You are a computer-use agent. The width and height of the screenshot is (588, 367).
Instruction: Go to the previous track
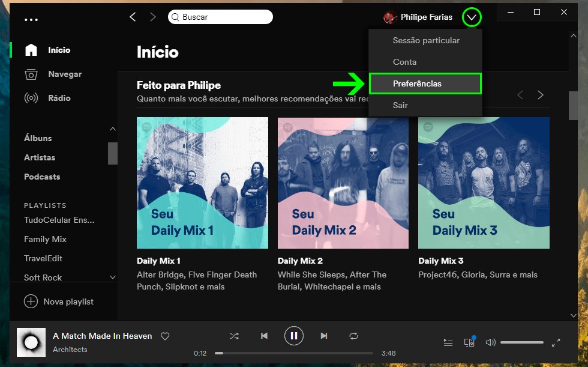pyautogui.click(x=264, y=336)
